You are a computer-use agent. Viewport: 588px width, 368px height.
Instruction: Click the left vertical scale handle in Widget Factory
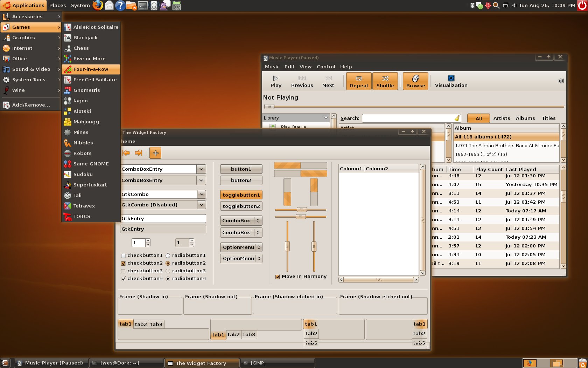point(287,246)
